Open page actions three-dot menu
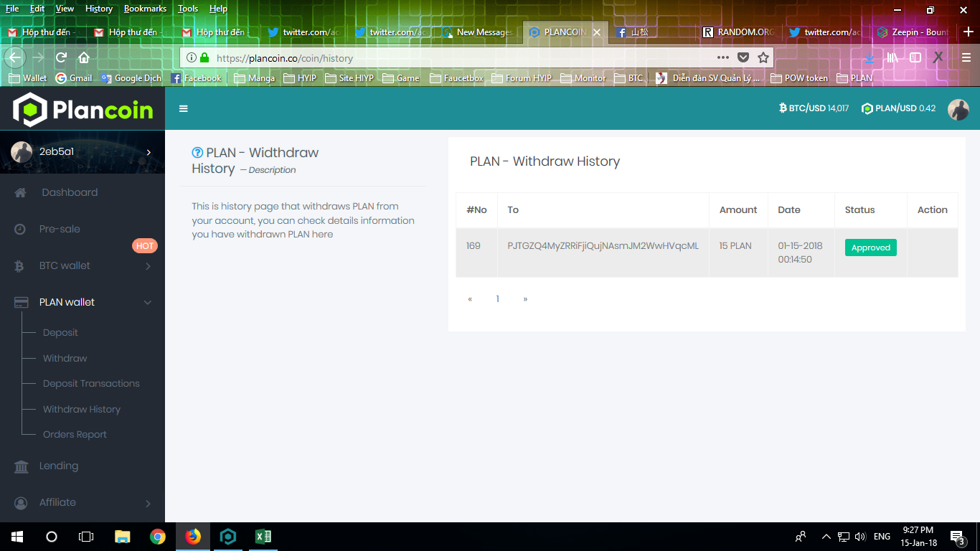980x551 pixels. [x=722, y=57]
